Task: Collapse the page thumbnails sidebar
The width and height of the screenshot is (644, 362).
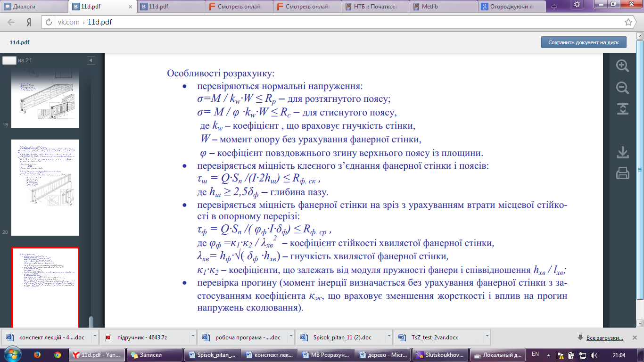Action: (x=91, y=60)
